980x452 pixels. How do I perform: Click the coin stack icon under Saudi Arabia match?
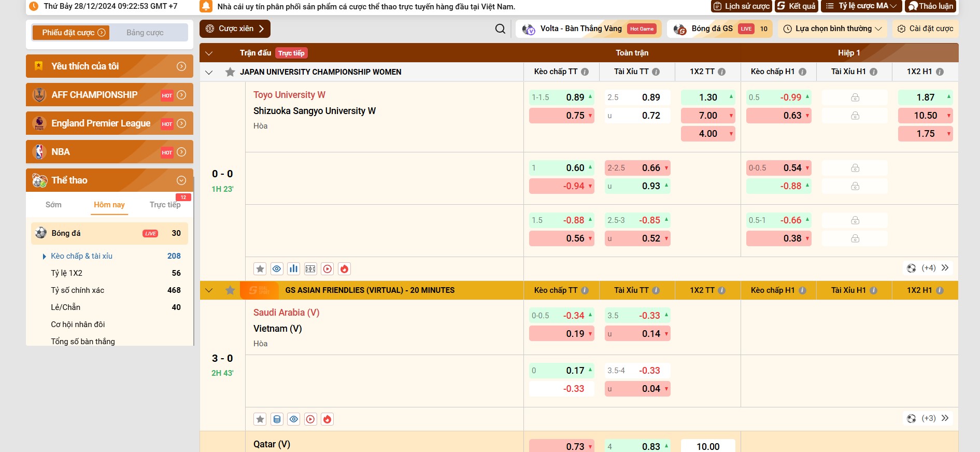277,419
